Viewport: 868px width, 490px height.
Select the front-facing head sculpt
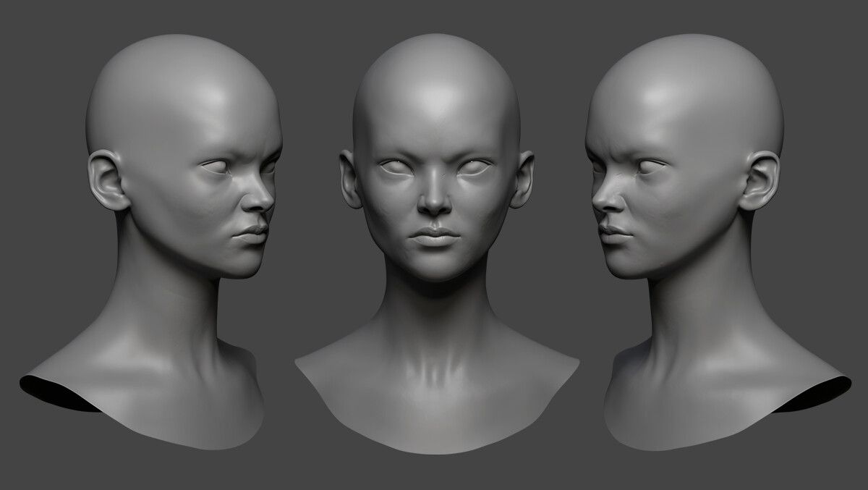tap(433, 181)
